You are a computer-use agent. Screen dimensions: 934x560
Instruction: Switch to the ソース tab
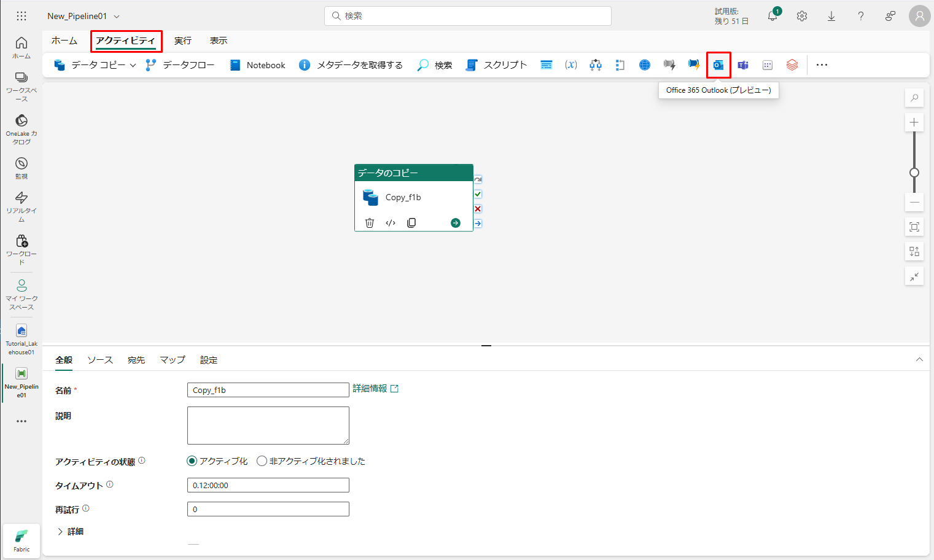click(x=100, y=360)
